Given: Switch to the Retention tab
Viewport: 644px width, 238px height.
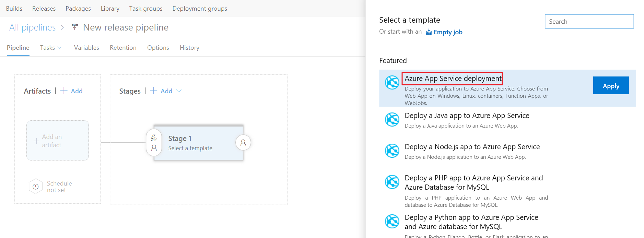Looking at the screenshot, I should [x=123, y=48].
